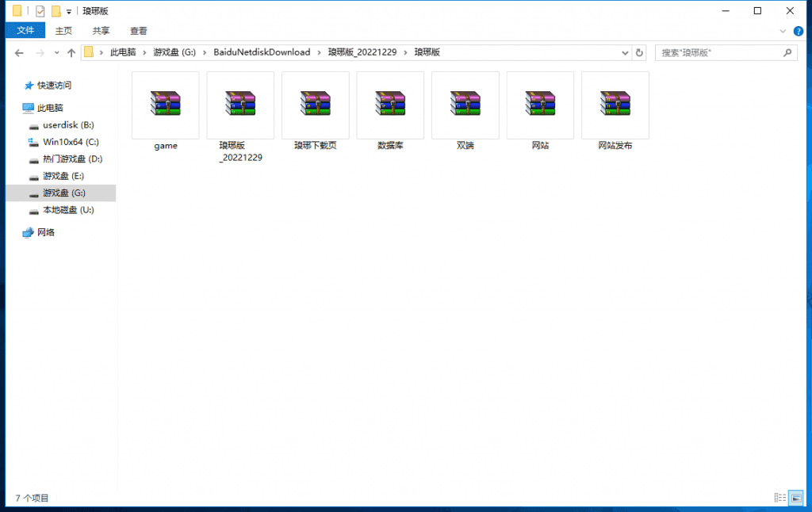Select the 网站 archive icon

coord(540,104)
